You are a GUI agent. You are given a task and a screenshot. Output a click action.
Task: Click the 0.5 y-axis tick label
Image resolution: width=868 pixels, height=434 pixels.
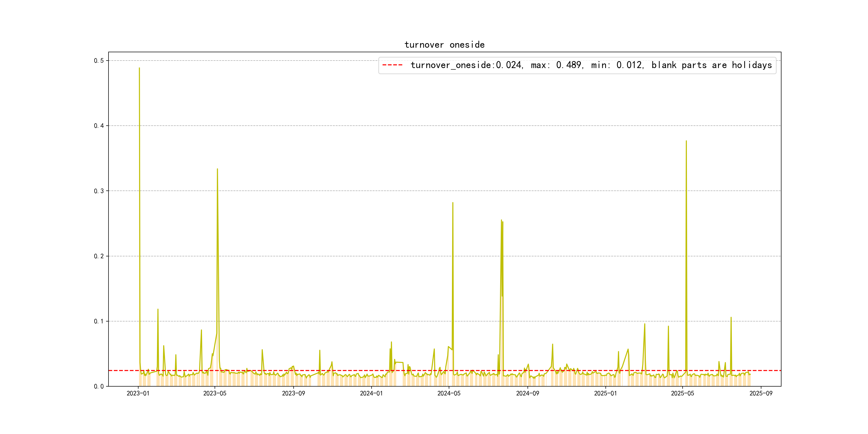click(x=99, y=61)
